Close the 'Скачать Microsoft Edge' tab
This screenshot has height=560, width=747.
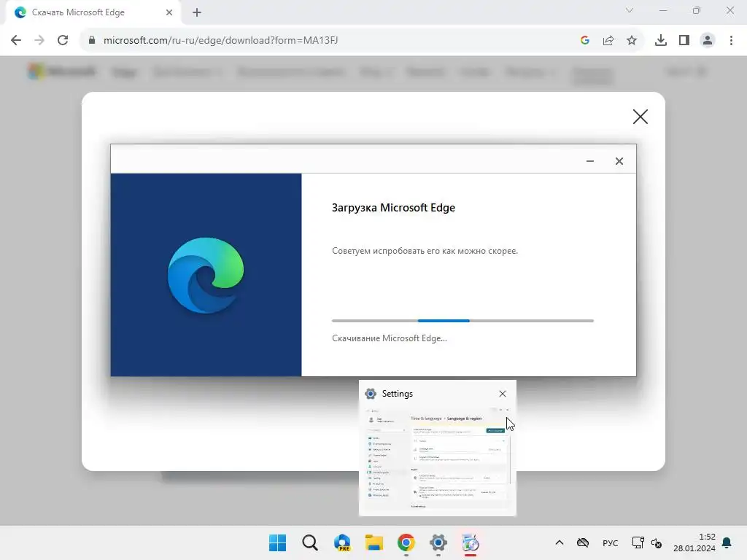[169, 12]
